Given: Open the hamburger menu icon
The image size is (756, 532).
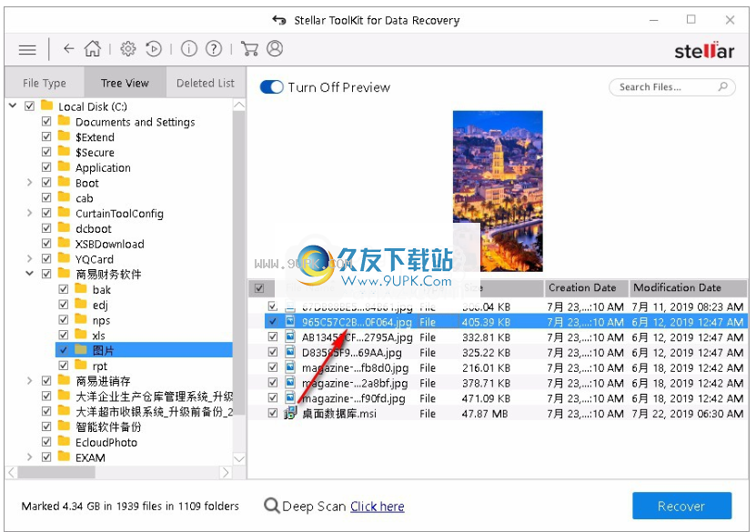Looking at the screenshot, I should pyautogui.click(x=27, y=50).
